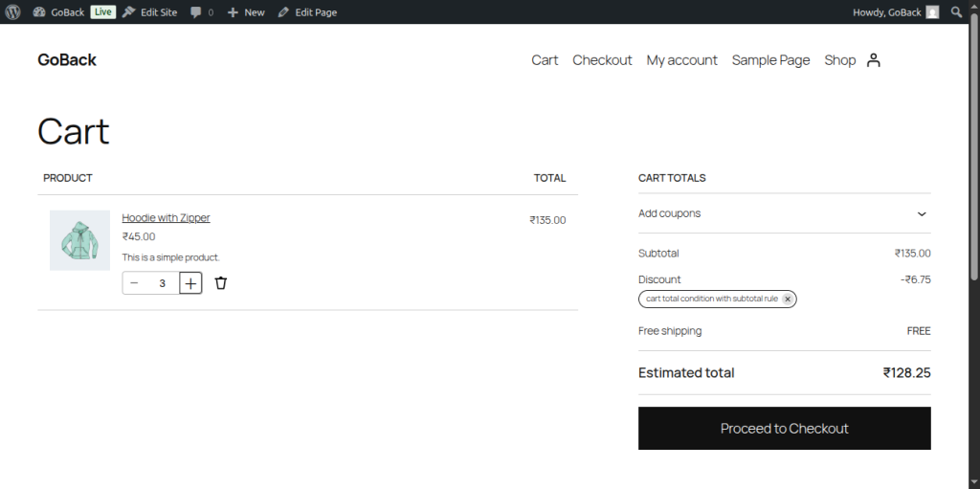
Task: Click the Live status badge
Action: click(x=103, y=11)
